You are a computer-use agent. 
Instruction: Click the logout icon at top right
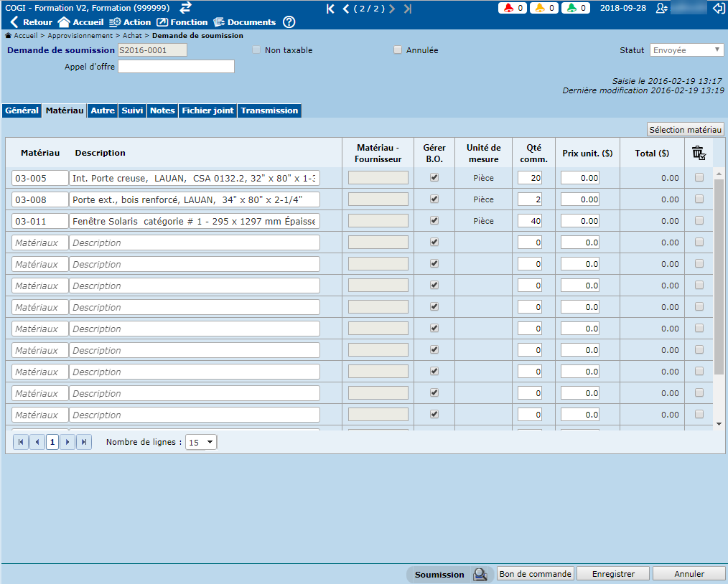[718, 9]
